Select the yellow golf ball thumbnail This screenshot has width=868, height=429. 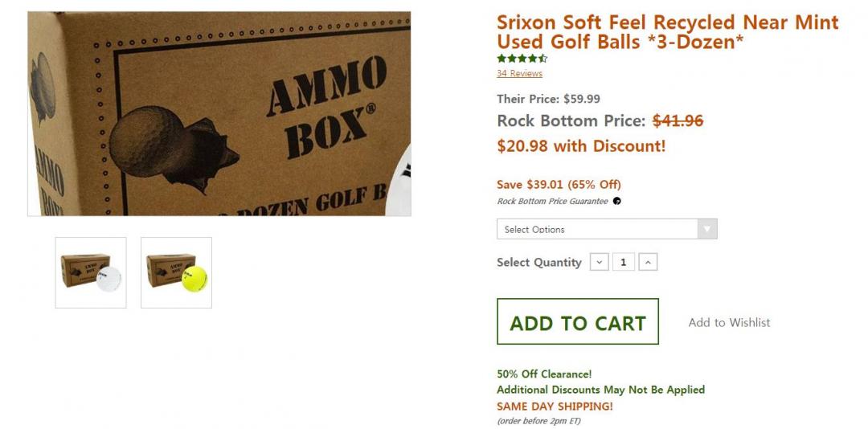[x=176, y=272]
